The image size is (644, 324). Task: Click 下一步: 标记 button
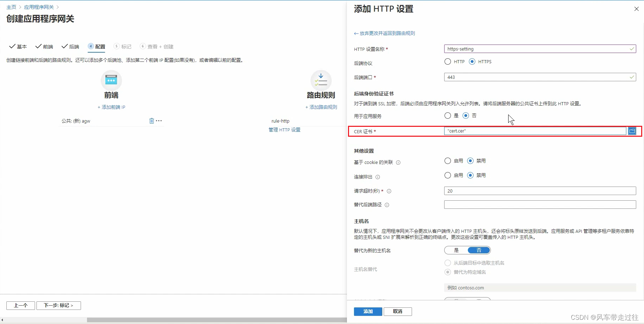[x=59, y=305]
